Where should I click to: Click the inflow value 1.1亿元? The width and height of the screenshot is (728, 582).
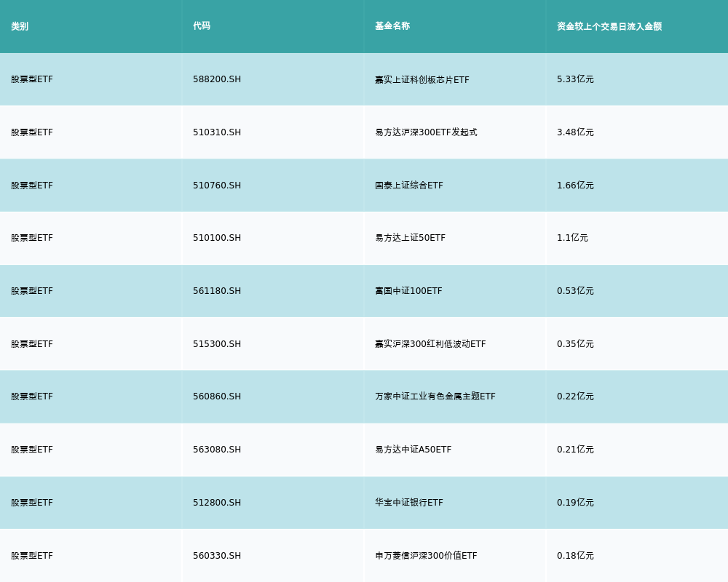pos(572,238)
